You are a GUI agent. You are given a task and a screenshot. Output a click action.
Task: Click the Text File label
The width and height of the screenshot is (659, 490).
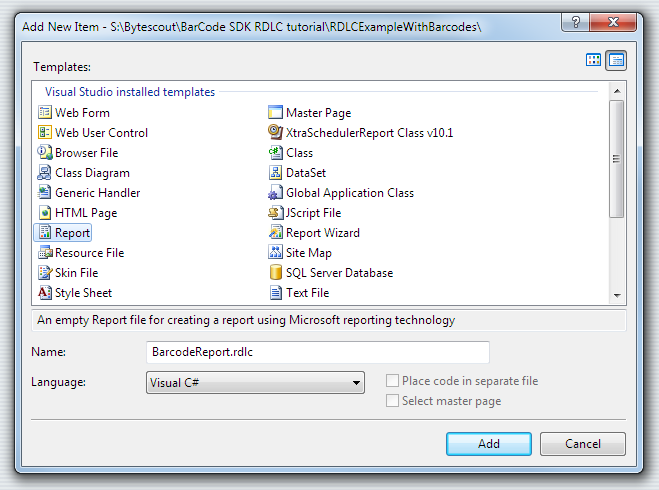(x=308, y=293)
